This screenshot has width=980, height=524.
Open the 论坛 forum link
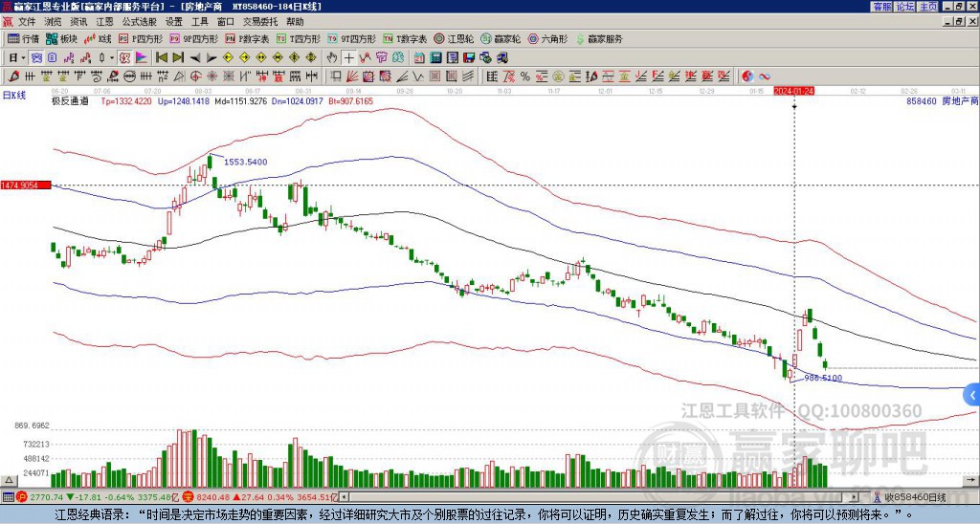(x=905, y=7)
